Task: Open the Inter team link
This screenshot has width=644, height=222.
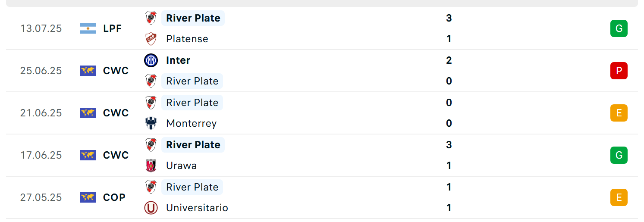Action: pyautogui.click(x=178, y=60)
